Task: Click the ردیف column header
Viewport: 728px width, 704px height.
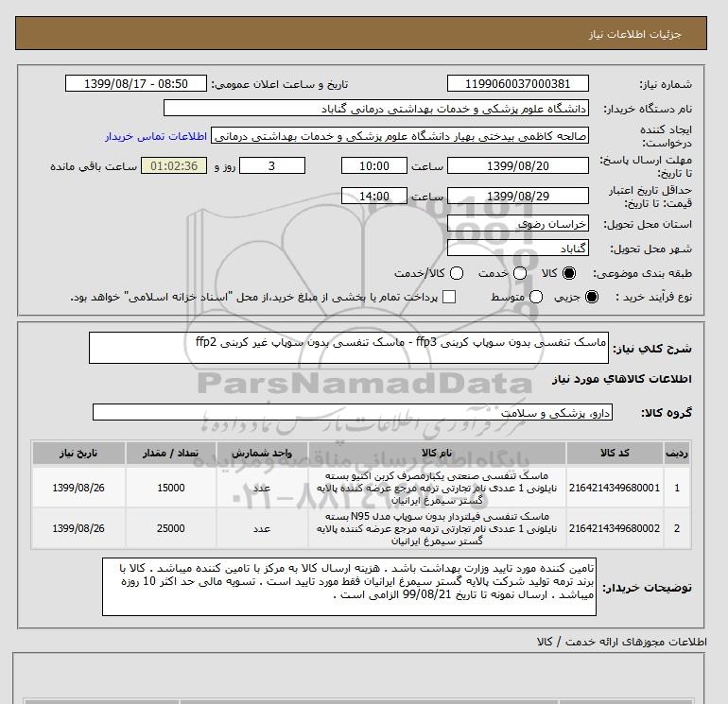Action: tap(677, 453)
